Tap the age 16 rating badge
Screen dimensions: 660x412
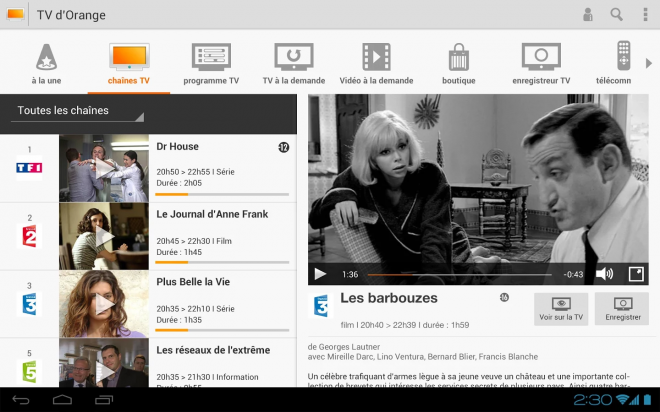coord(504,298)
